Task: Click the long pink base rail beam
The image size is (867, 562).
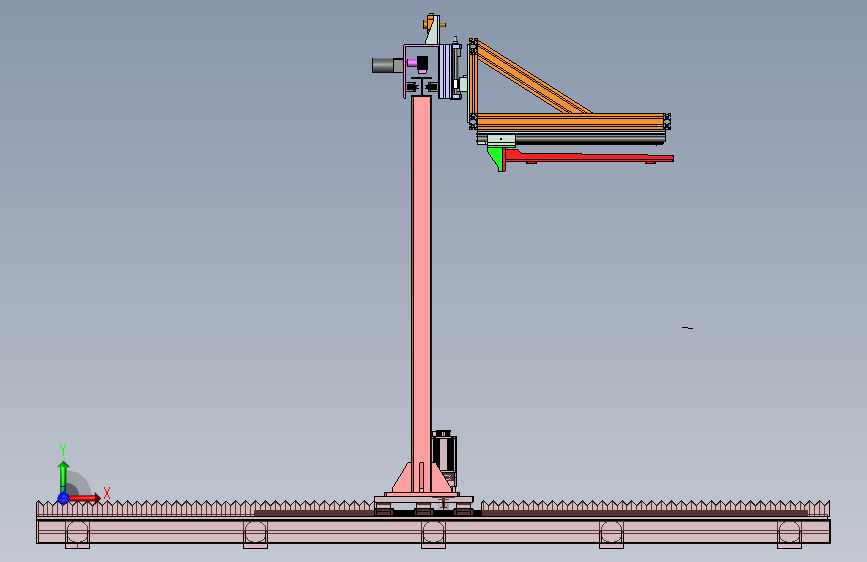Action: [433, 531]
